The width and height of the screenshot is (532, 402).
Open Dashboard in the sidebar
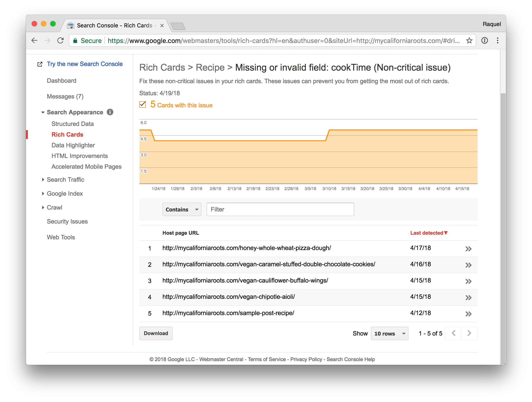point(62,81)
